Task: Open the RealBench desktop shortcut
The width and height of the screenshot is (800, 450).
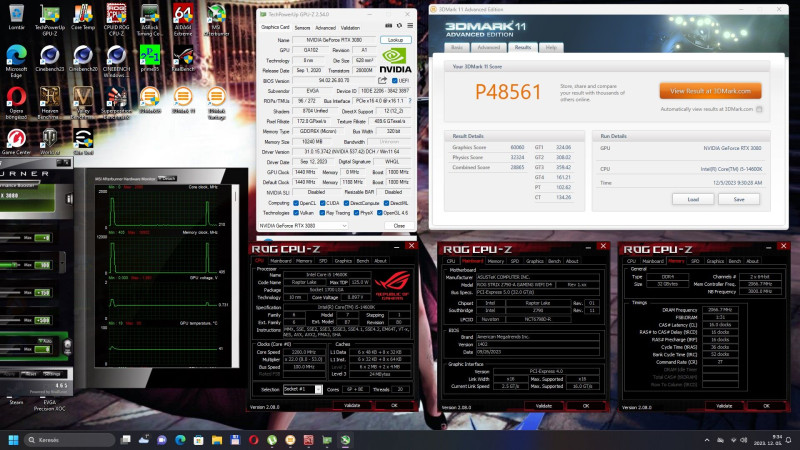Action: click(x=183, y=59)
